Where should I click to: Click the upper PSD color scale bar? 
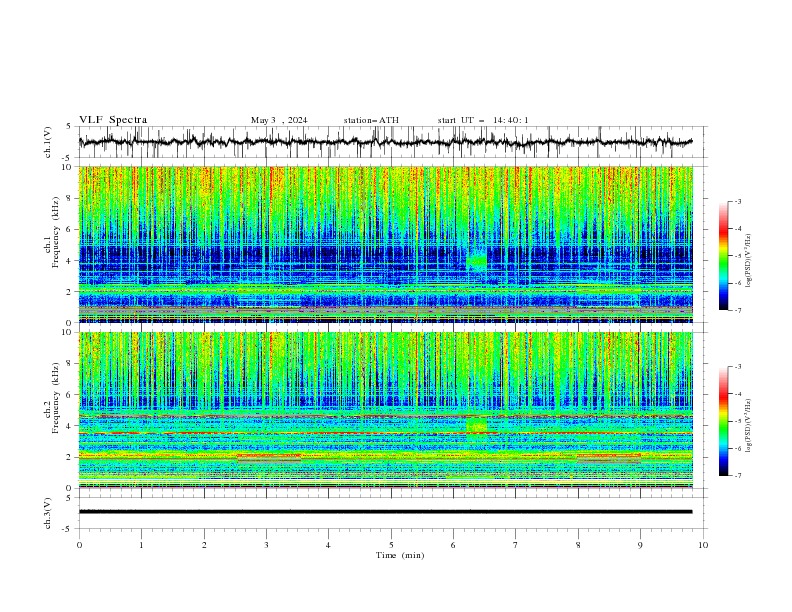pyautogui.click(x=723, y=256)
